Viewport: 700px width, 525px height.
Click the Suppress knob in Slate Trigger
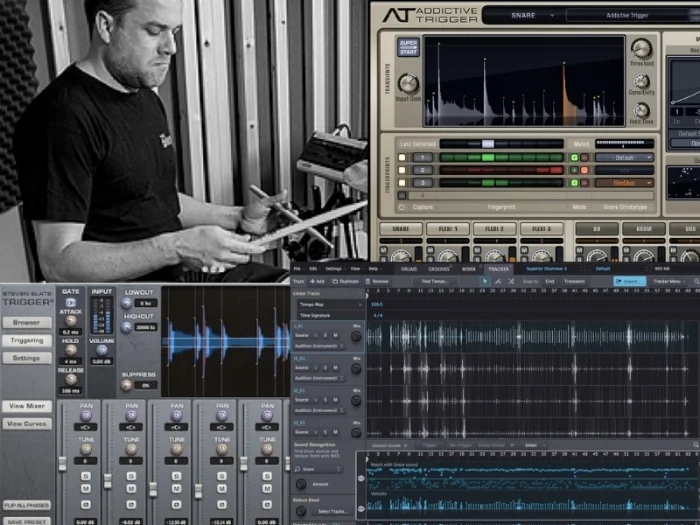126,385
